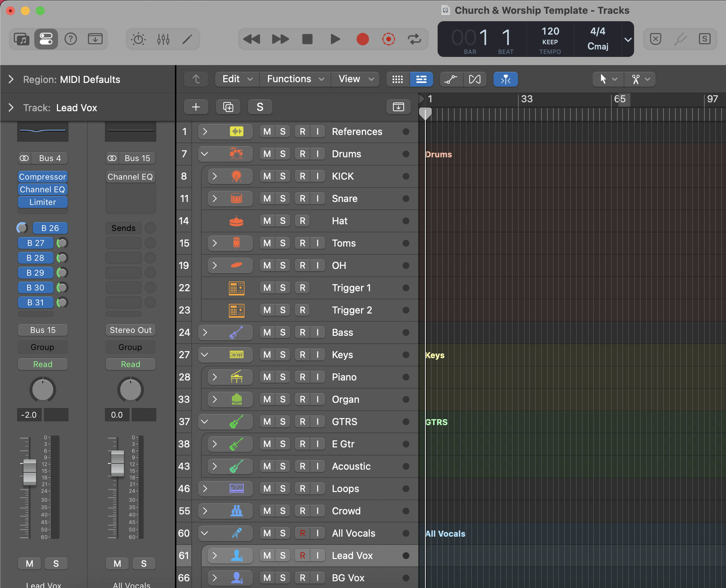
Task: Open the Limiter plug-in slot
Action: pyautogui.click(x=43, y=202)
